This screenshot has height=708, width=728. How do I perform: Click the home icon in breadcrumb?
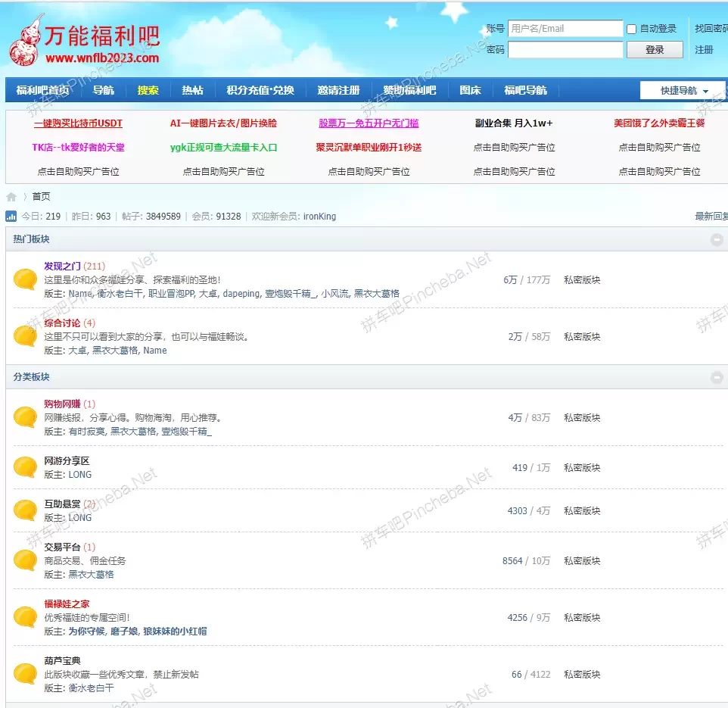coord(11,197)
